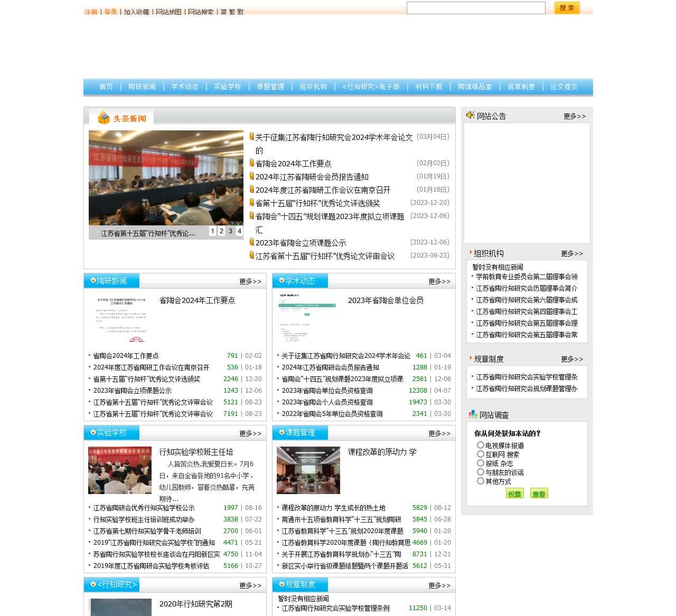Select the 互联网 搜索 survey option
676x616 pixels.
pyautogui.click(x=481, y=454)
